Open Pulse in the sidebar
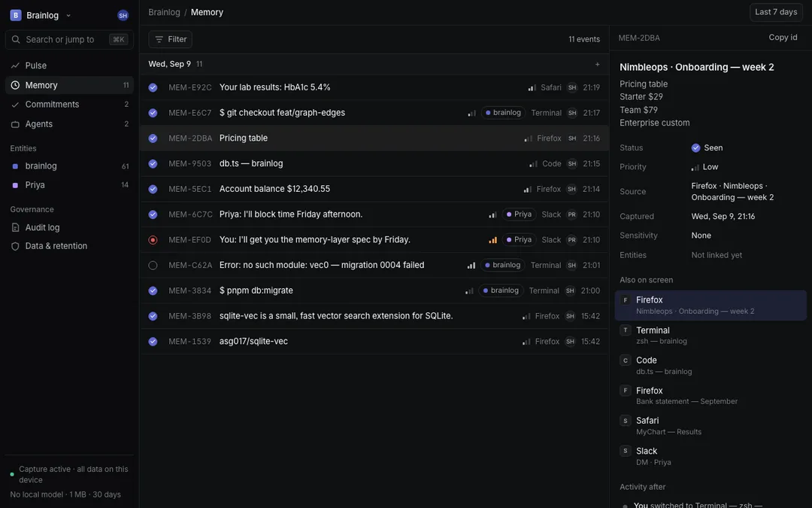The width and height of the screenshot is (812, 508). (69, 65)
